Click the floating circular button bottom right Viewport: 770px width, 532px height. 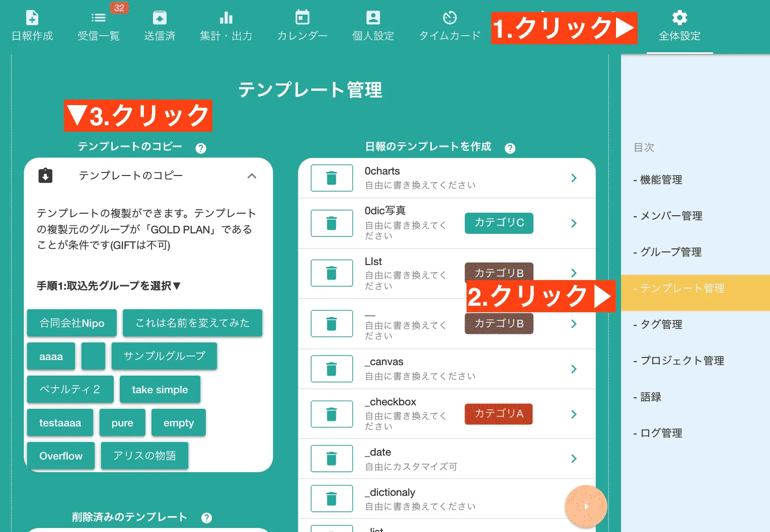pos(586,507)
